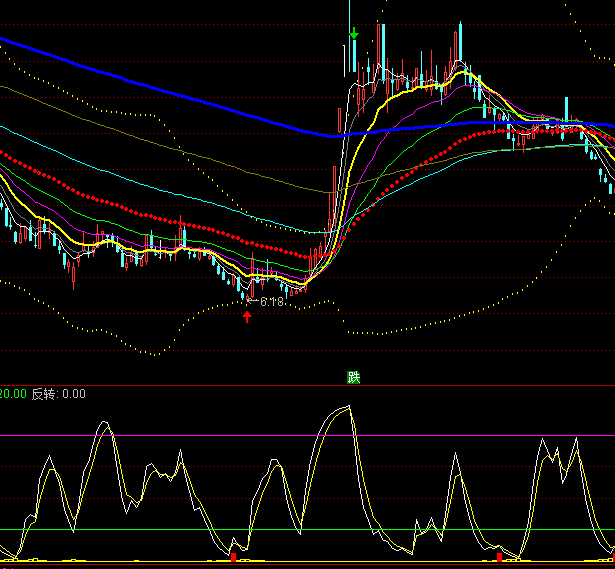Screen dimensions: 615x569
Task: Click the cyan moving average line at left edge
Action: [x=5, y=129]
